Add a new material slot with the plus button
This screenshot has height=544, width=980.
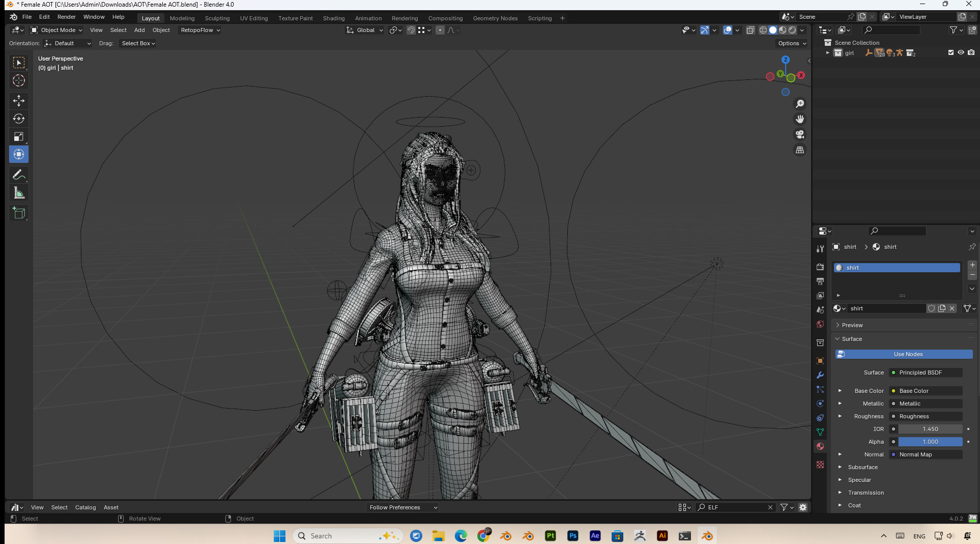pyautogui.click(x=972, y=265)
